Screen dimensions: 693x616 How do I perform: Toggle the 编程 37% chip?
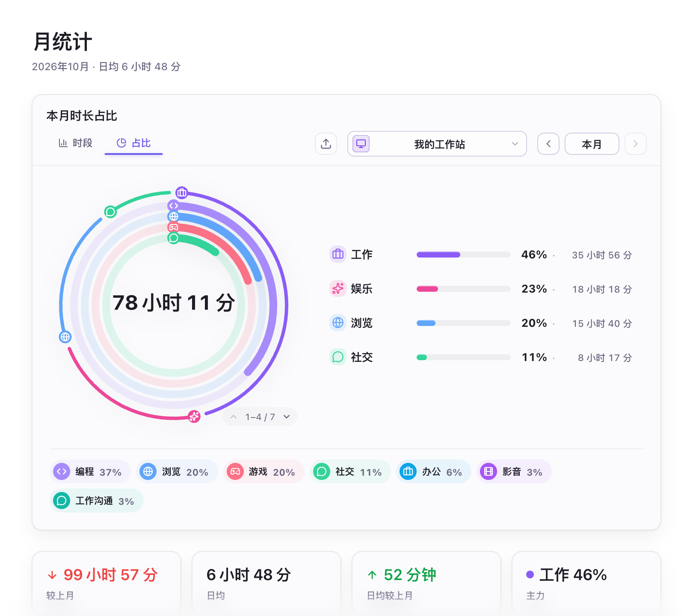(90, 471)
